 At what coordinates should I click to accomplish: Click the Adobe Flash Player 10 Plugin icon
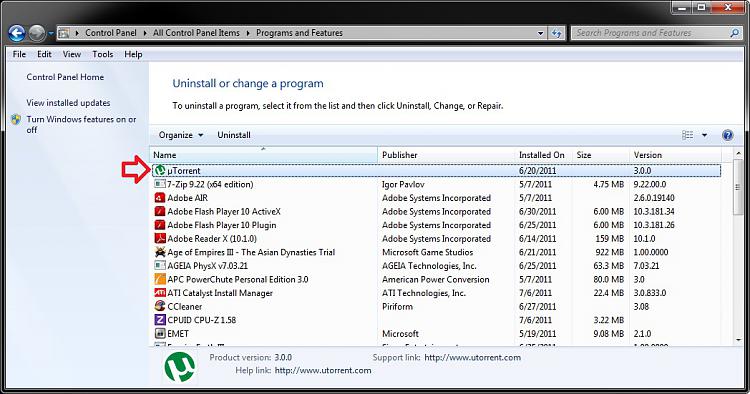[160, 225]
